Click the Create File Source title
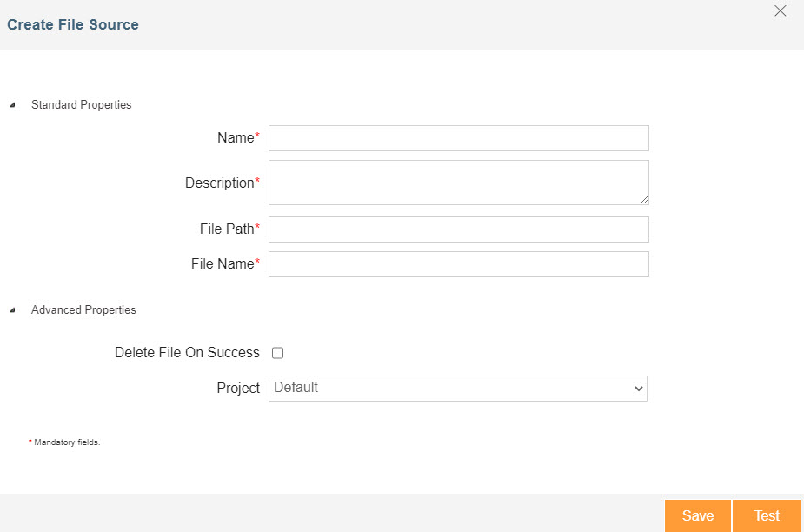Image resolution: width=804 pixels, height=532 pixels. (73, 24)
